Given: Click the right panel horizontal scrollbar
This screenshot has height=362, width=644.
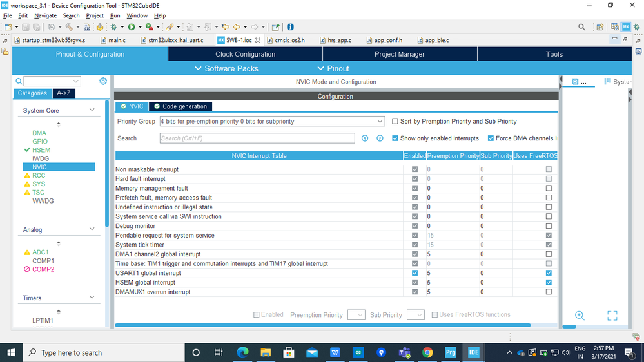Looking at the screenshot, I should pos(569,327).
